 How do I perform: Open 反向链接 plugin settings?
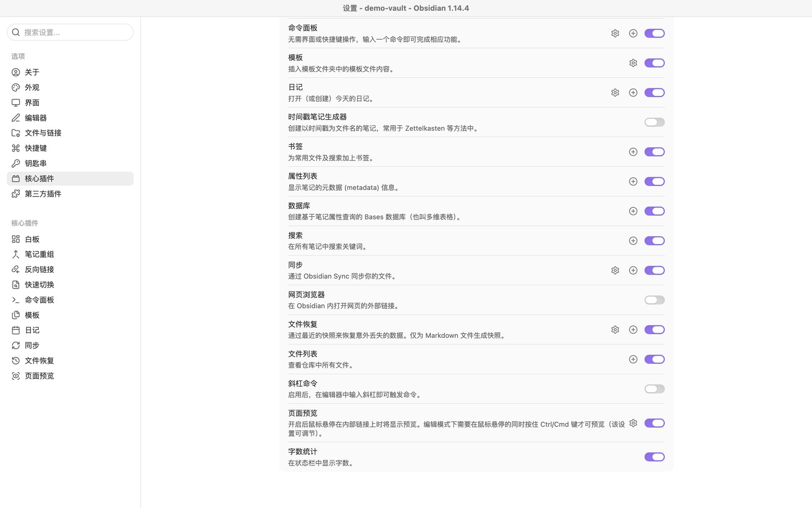pos(70,270)
